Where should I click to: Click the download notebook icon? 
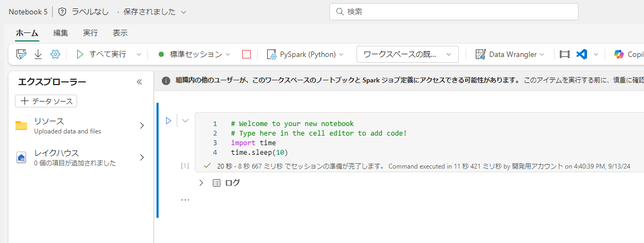[x=38, y=54]
